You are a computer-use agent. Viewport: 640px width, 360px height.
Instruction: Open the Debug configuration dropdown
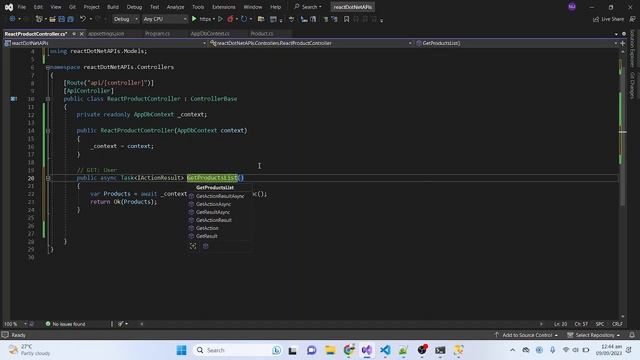tap(125, 19)
